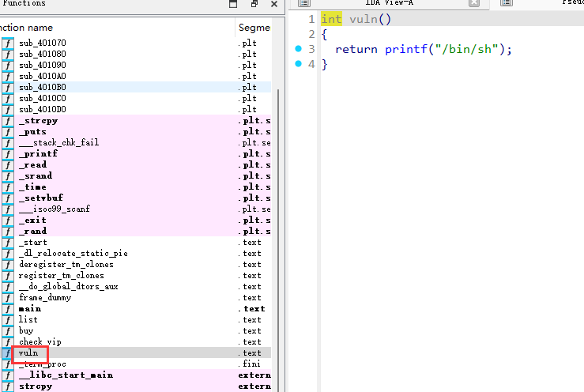
Task: Click function icon beside _setvbuf
Action: [x=8, y=198]
